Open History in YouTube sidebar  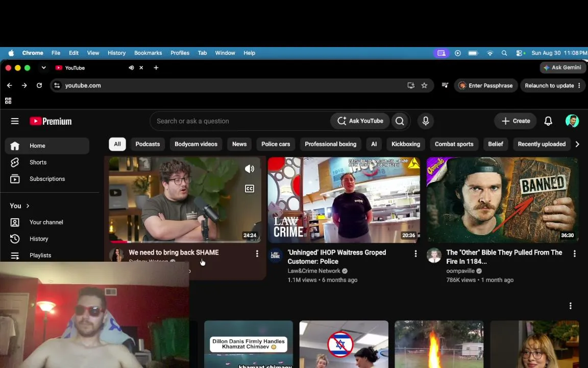point(47,239)
